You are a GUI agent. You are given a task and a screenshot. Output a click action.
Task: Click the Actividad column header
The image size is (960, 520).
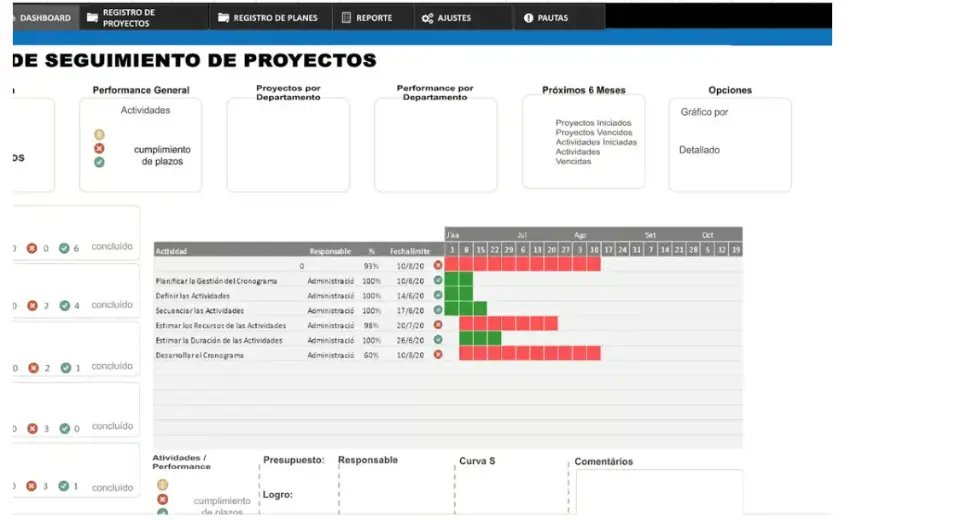pos(172,251)
